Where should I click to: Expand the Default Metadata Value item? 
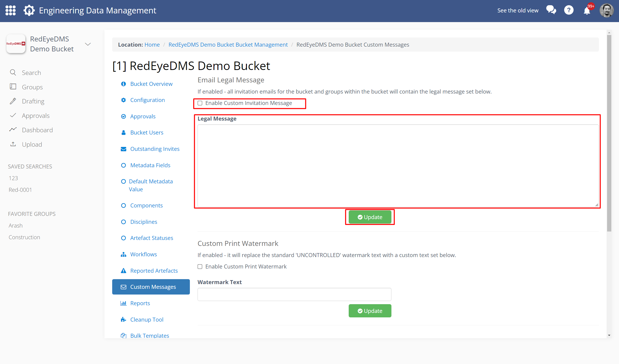pyautogui.click(x=151, y=185)
